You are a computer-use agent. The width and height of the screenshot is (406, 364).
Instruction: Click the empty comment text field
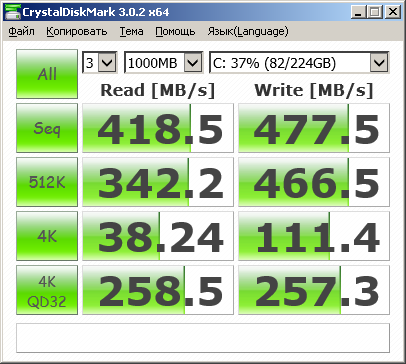[203, 338]
